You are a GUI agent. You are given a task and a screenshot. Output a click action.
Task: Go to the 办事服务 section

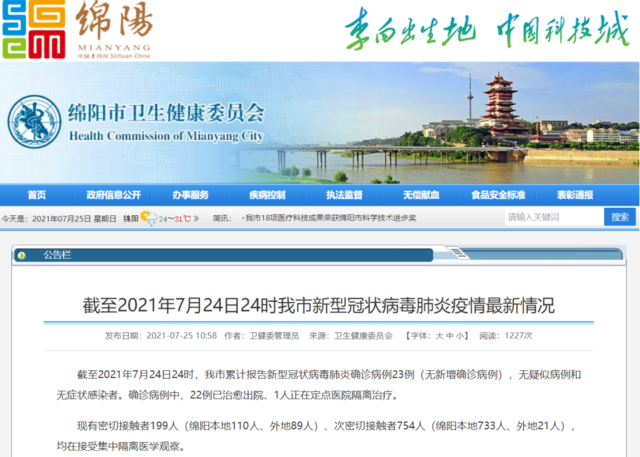[x=190, y=194]
